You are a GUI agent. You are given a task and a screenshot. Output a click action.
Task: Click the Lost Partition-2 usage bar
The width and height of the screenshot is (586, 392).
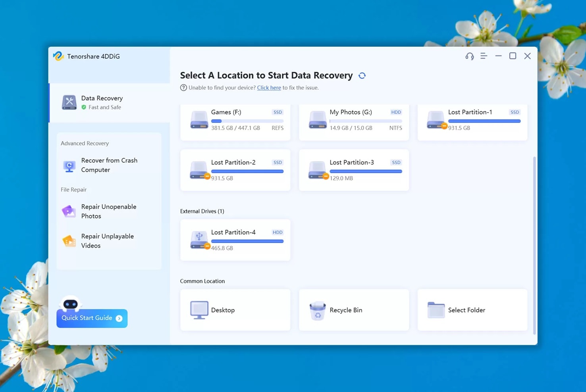coord(247,171)
